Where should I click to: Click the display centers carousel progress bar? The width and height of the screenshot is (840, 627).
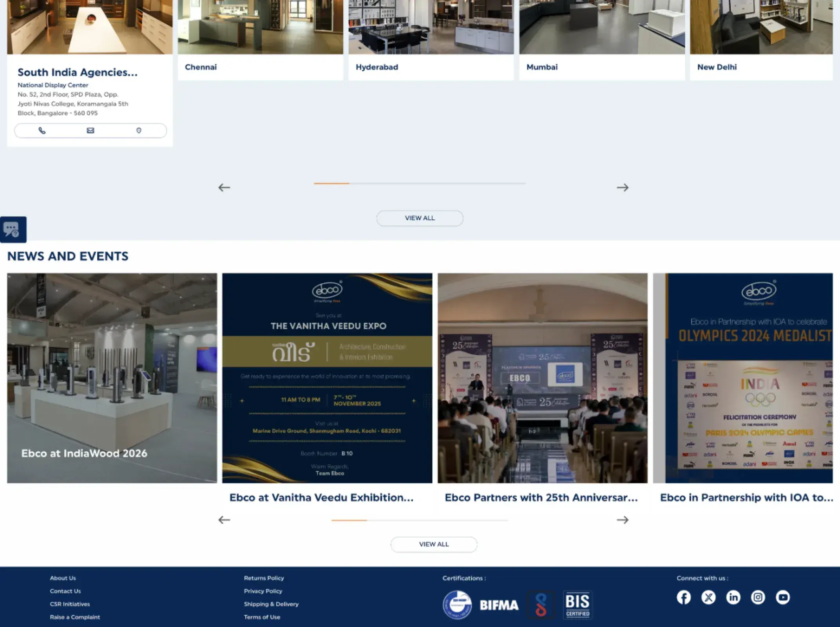click(x=420, y=183)
